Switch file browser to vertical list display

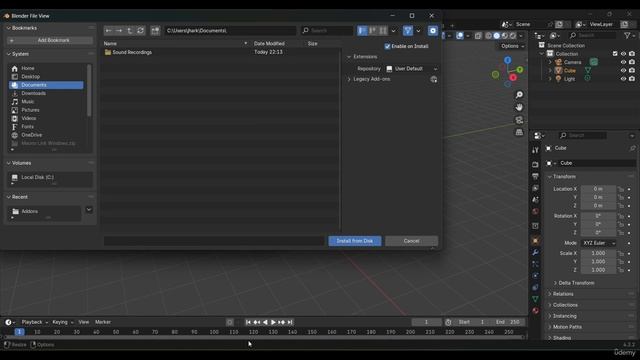(362, 31)
